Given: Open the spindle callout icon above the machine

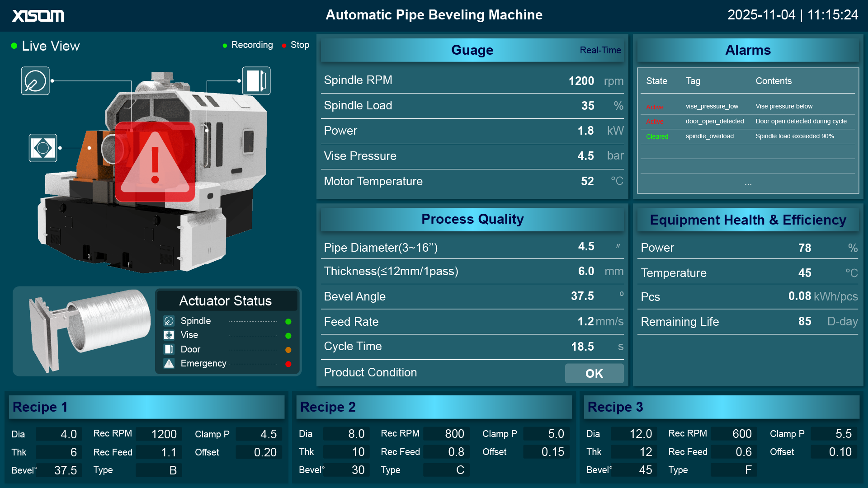Looking at the screenshot, I should (35, 80).
